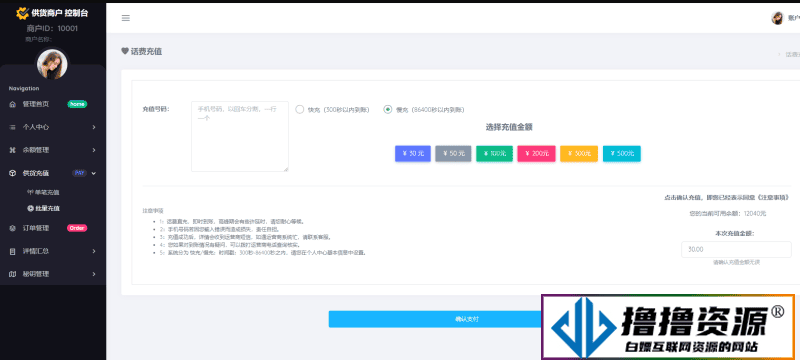800x360 pixels.
Task: Choose the green ¥100元 amount button
Action: (x=494, y=153)
